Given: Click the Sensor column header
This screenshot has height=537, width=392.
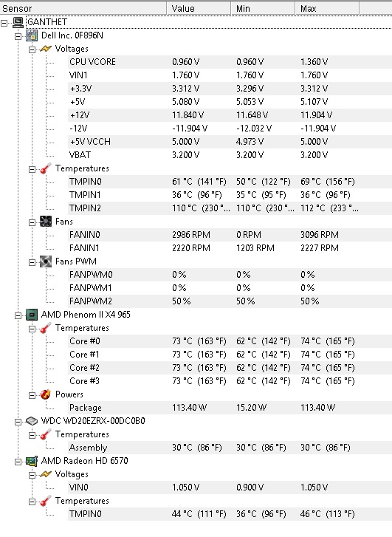Looking at the screenshot, I should tap(83, 8).
